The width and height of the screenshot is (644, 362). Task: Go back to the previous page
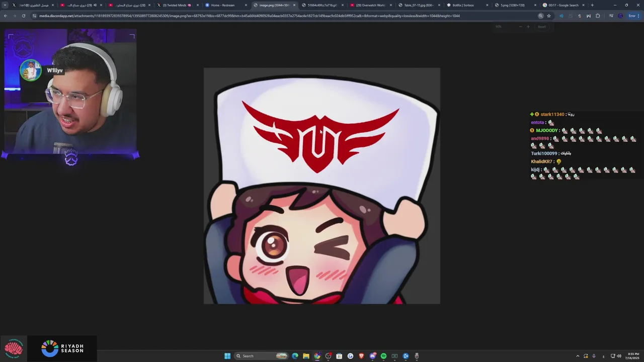pyautogui.click(x=5, y=16)
